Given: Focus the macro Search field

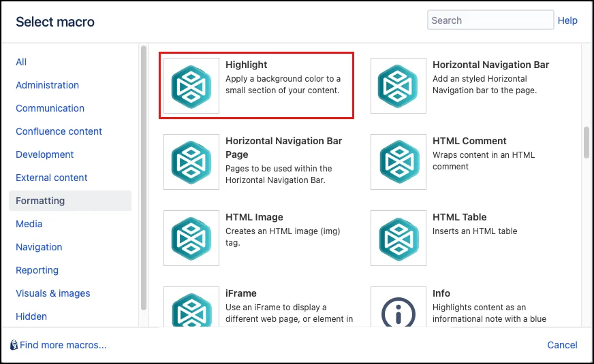Looking at the screenshot, I should 490,20.
